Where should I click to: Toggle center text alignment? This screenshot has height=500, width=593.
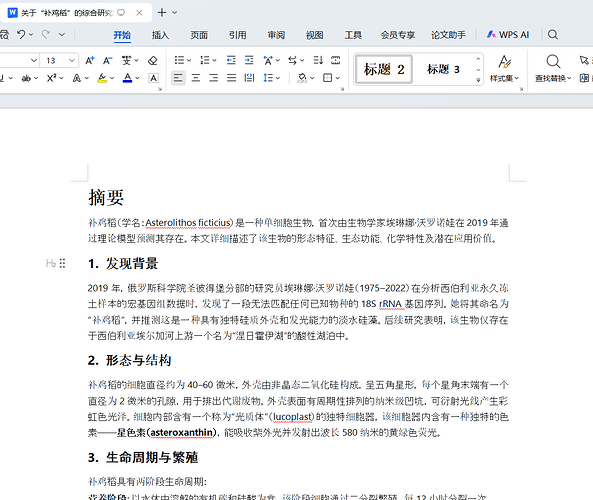196,78
